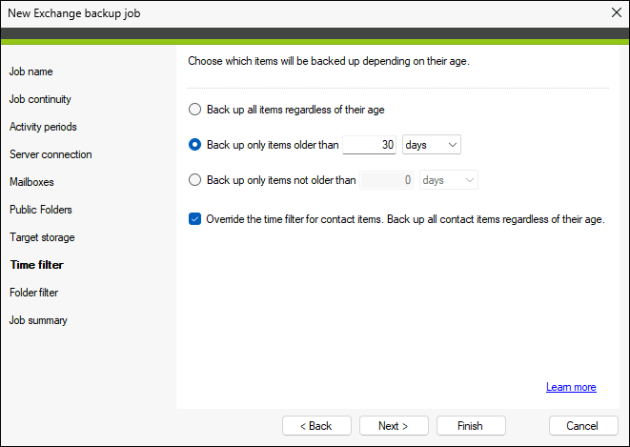Go to the Target storage step
630x447 pixels.
[x=42, y=237]
